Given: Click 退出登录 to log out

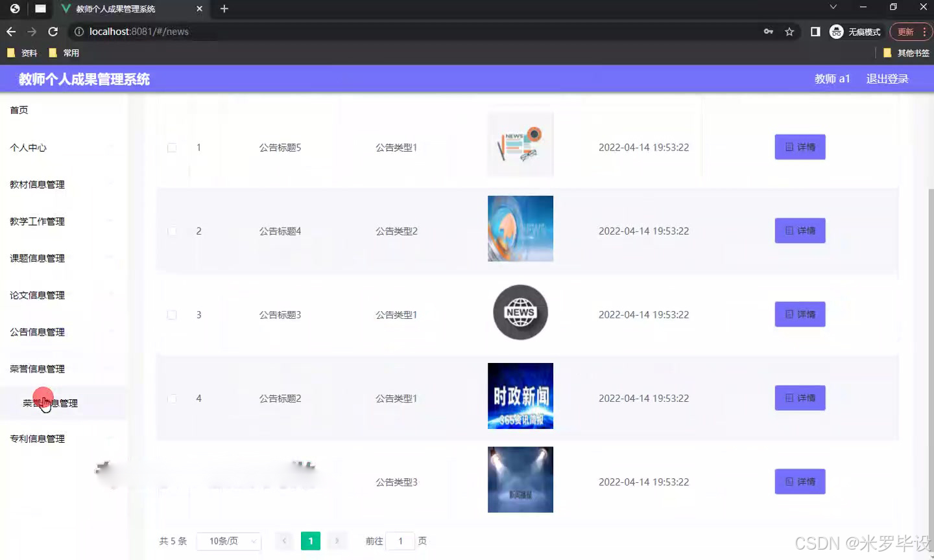Looking at the screenshot, I should click(887, 78).
